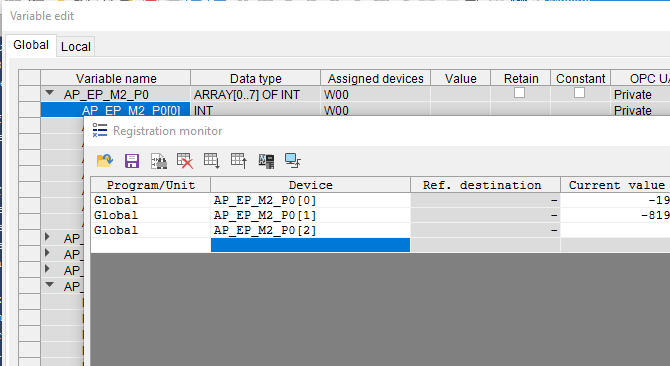This screenshot has width=670, height=366.
Task: Click Private OPC UA cell for AP_EP_M2_P0[0]
Action: pyautogui.click(x=641, y=110)
